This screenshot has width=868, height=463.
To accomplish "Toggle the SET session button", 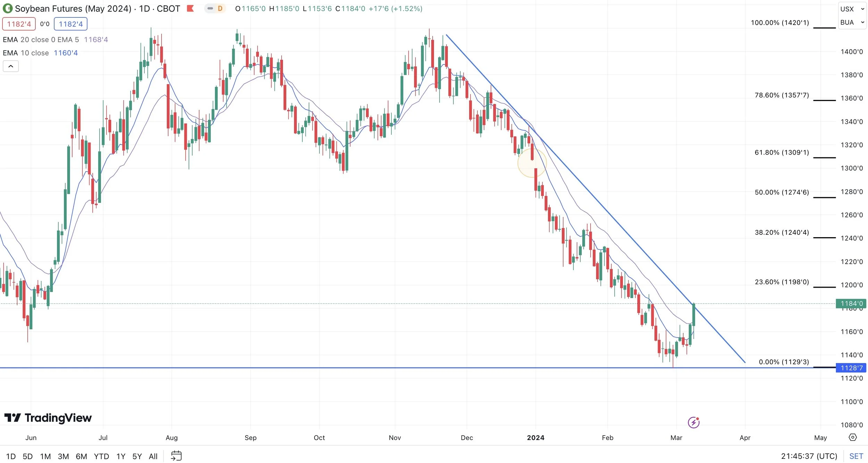I will pos(856,456).
